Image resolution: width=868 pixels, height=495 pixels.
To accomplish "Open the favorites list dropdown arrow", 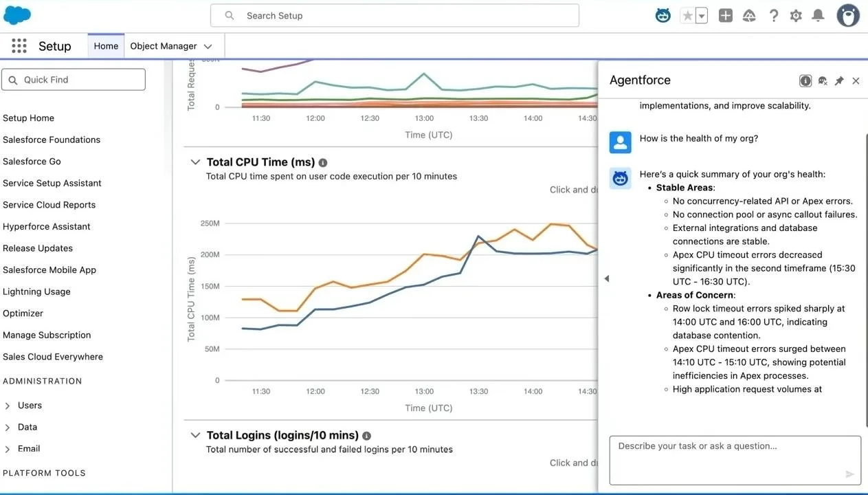I will [701, 16].
